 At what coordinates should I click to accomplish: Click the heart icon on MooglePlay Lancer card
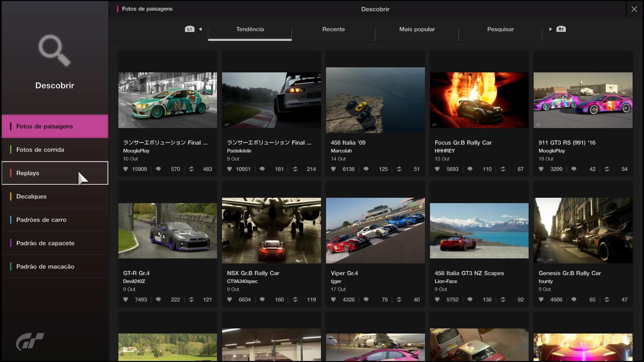click(x=125, y=169)
